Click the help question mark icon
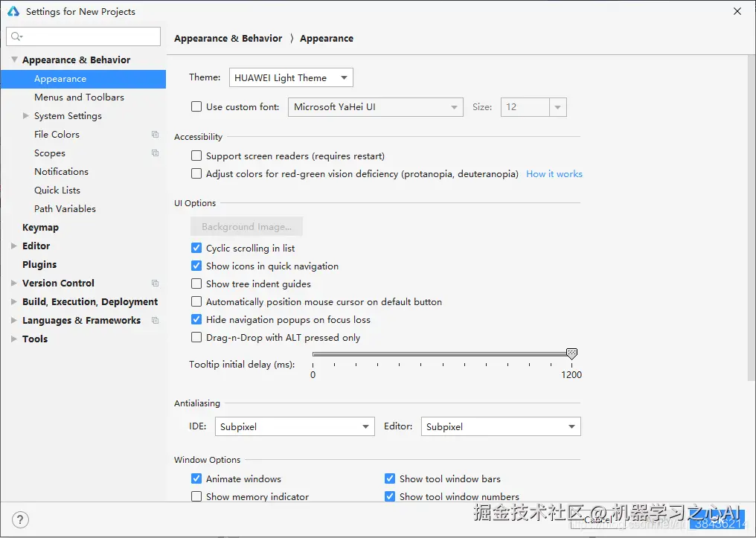This screenshot has height=538, width=756. pos(20,519)
